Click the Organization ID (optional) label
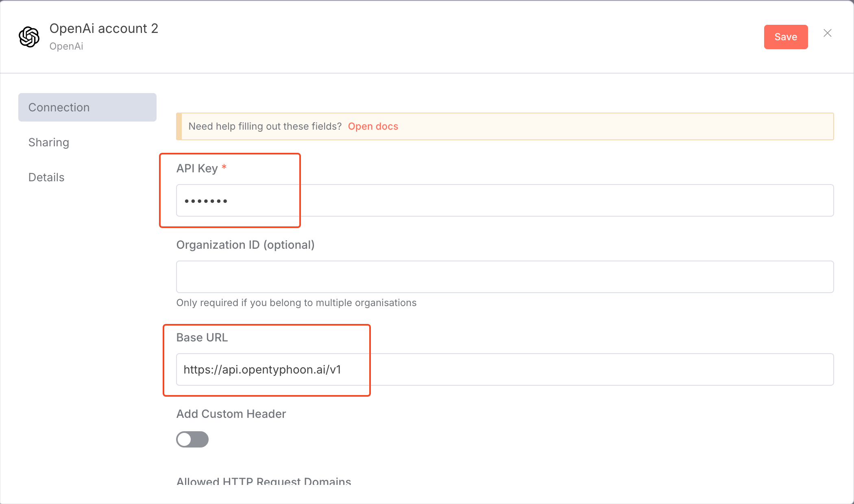This screenshot has width=854, height=504. [x=245, y=245]
